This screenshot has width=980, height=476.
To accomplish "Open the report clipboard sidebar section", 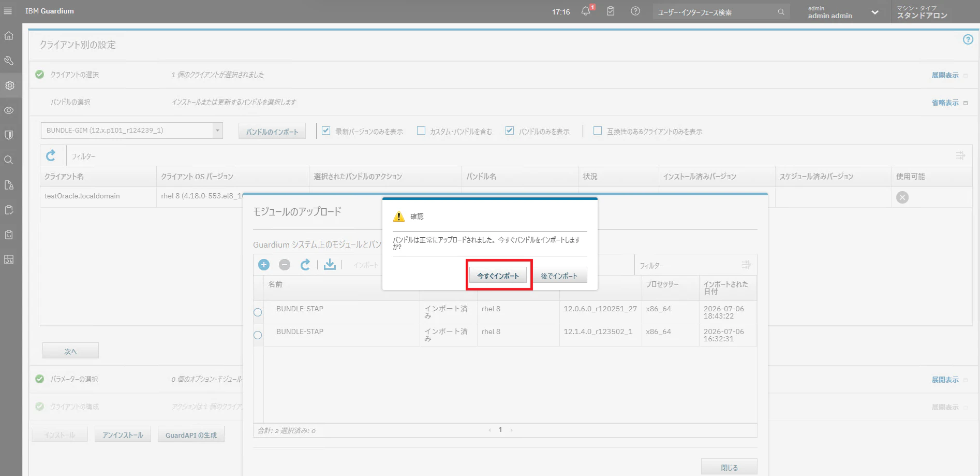I will pos(9,235).
